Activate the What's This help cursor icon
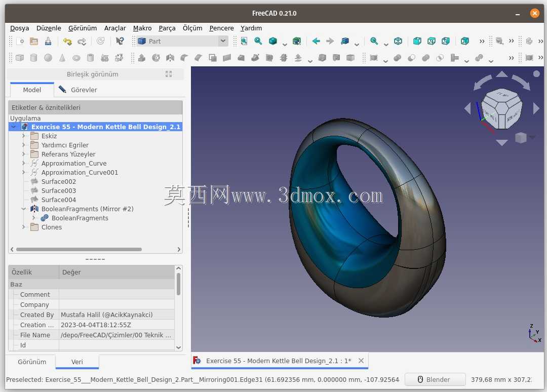The width and height of the screenshot is (547, 392). click(x=120, y=41)
